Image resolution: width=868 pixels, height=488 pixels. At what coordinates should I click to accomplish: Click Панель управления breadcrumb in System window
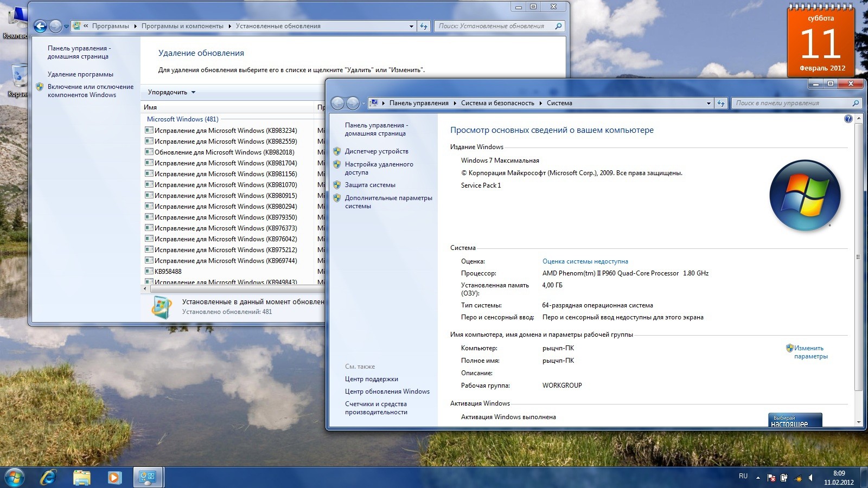pyautogui.click(x=419, y=103)
